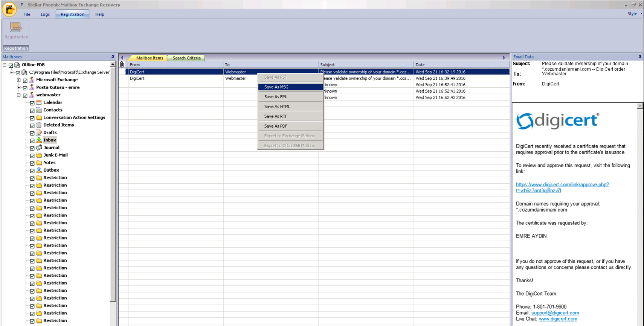Pin the Mailboxes panel
Screen dimensions: 644x326
113,57
